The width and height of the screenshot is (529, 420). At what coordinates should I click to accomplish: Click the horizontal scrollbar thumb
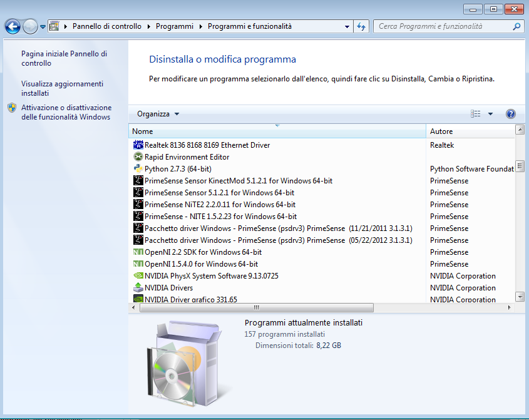[257, 307]
